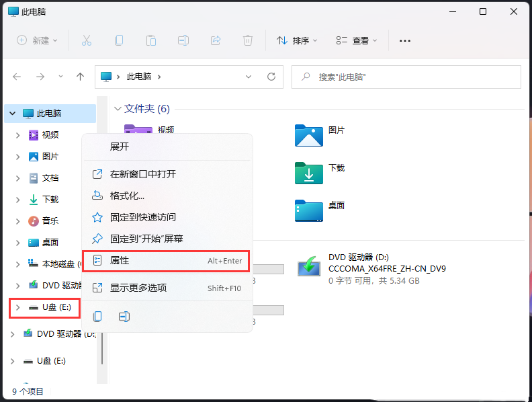Select the 下载 folder icon in main pane
532x402 pixels.
coord(309,173)
